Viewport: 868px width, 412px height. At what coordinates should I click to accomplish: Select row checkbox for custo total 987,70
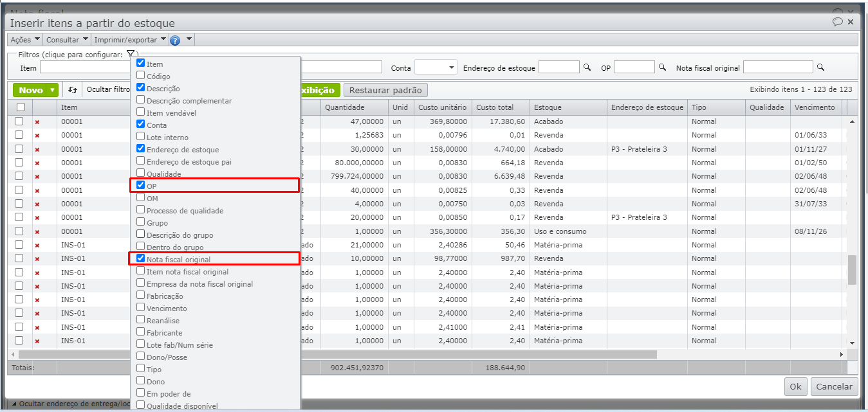point(19,258)
